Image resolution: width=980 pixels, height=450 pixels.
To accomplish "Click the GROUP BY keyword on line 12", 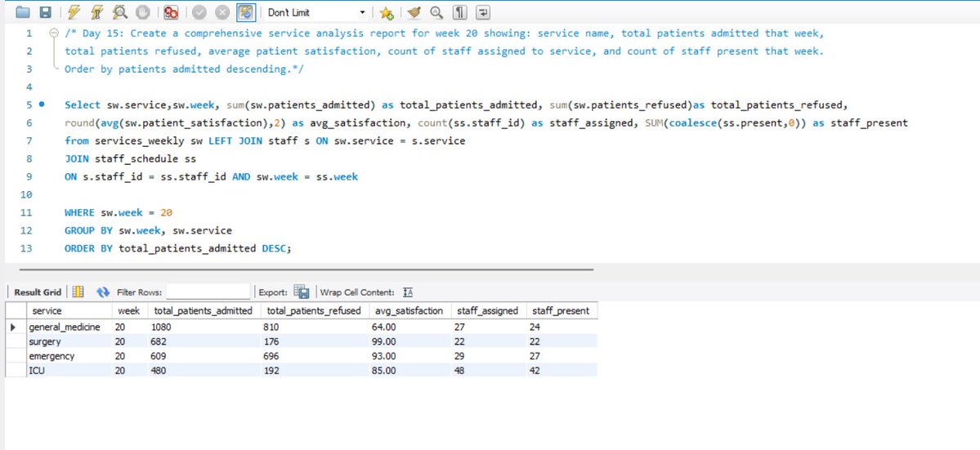I will pos(89,230).
